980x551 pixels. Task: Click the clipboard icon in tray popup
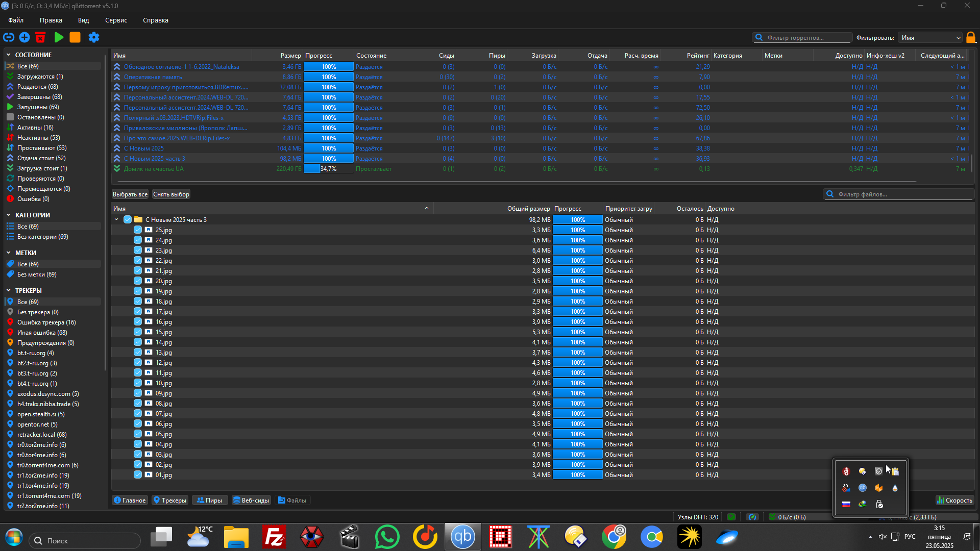pyautogui.click(x=895, y=471)
